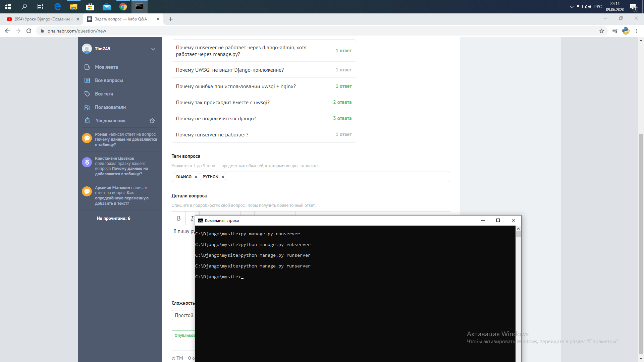Open Microsoft Store from the taskbar
The width and height of the screenshot is (644, 362).
90,6
